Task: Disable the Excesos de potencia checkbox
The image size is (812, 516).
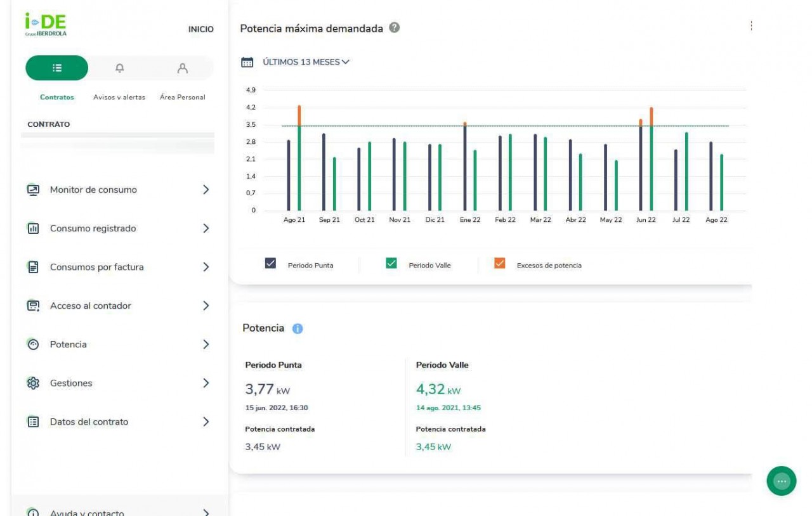Action: click(500, 264)
